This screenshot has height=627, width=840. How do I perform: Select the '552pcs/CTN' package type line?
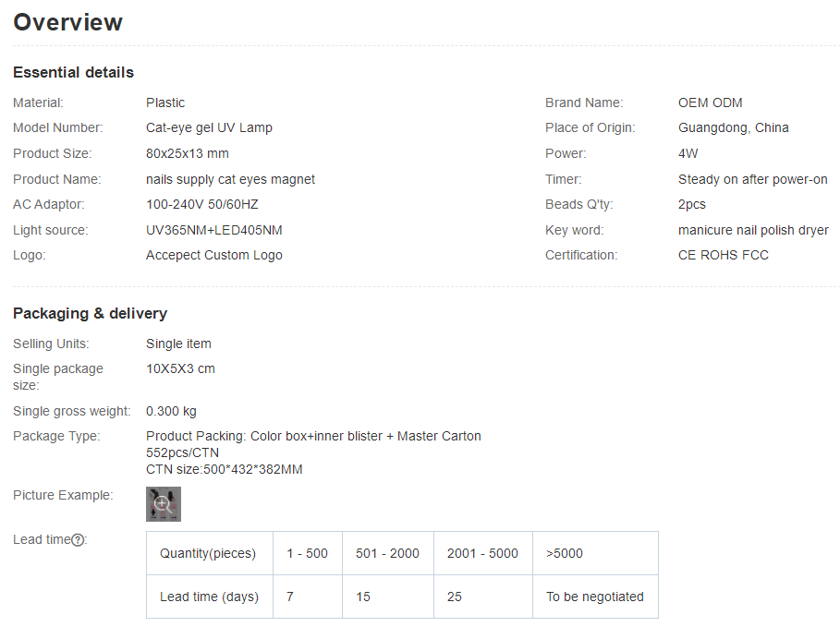pyautogui.click(x=182, y=452)
